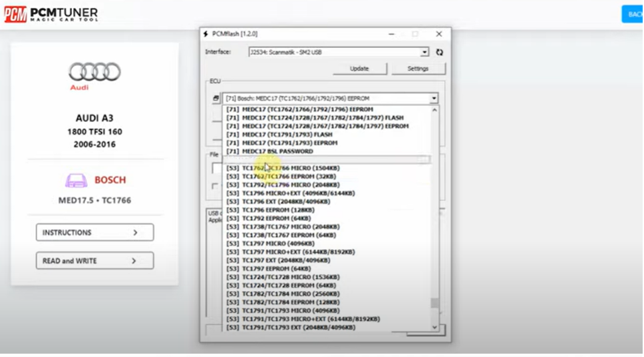Viewport: 644px width, 357px height.
Task: Select [53] TC1796 EEPROM (128KB)
Action: click(327, 210)
